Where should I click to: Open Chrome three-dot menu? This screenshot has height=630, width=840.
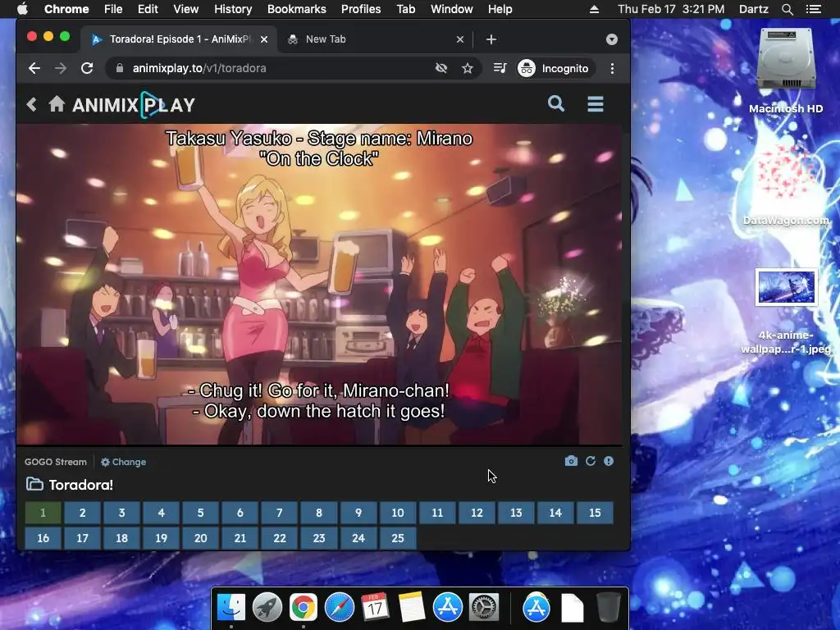point(612,68)
